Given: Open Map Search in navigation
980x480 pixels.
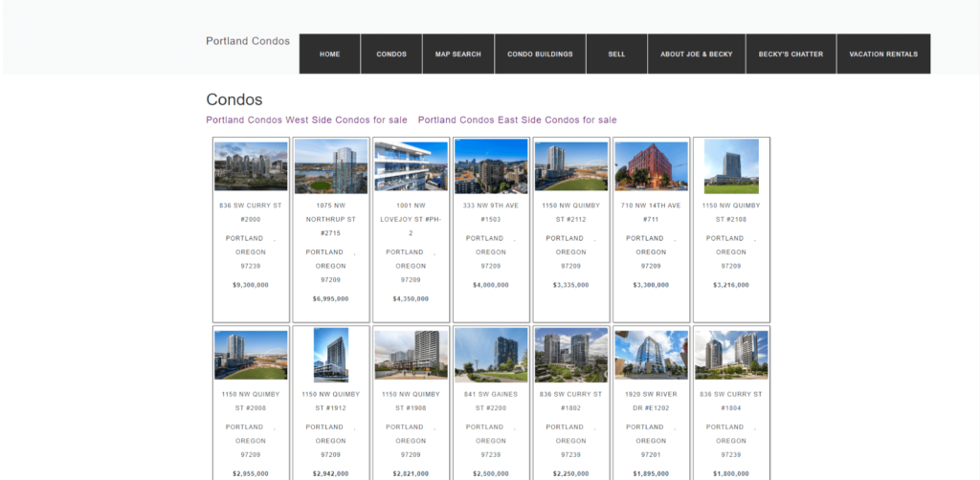Looking at the screenshot, I should pyautogui.click(x=458, y=55).
